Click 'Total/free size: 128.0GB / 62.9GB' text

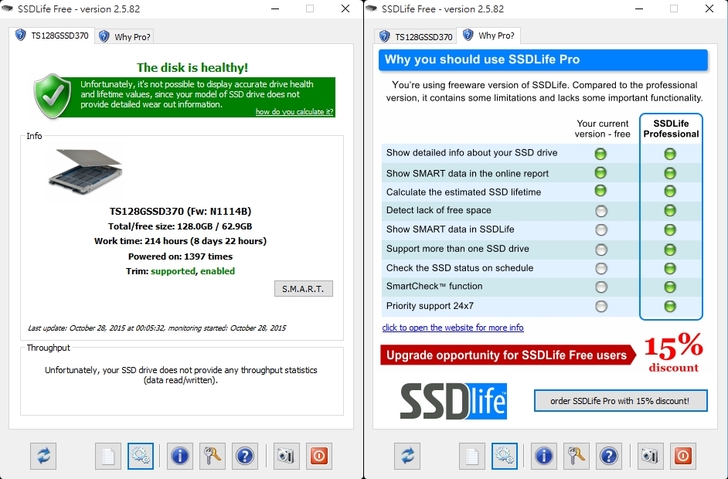click(180, 227)
